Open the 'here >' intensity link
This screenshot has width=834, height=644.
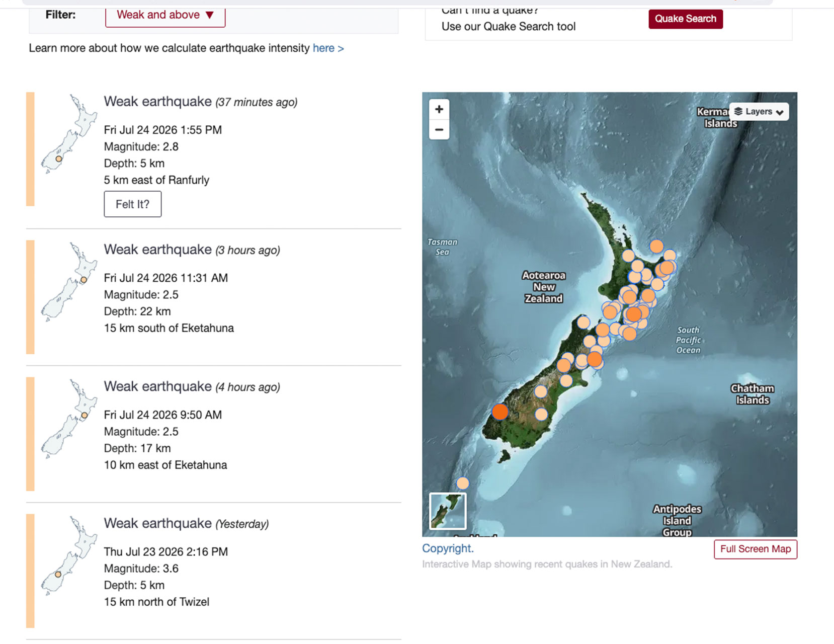tap(328, 48)
